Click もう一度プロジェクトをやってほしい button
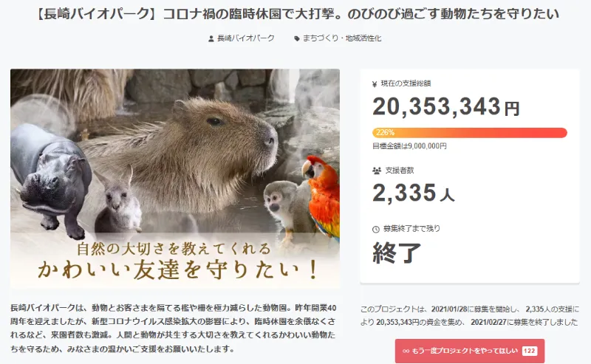This screenshot has width=591, height=364. [470, 351]
